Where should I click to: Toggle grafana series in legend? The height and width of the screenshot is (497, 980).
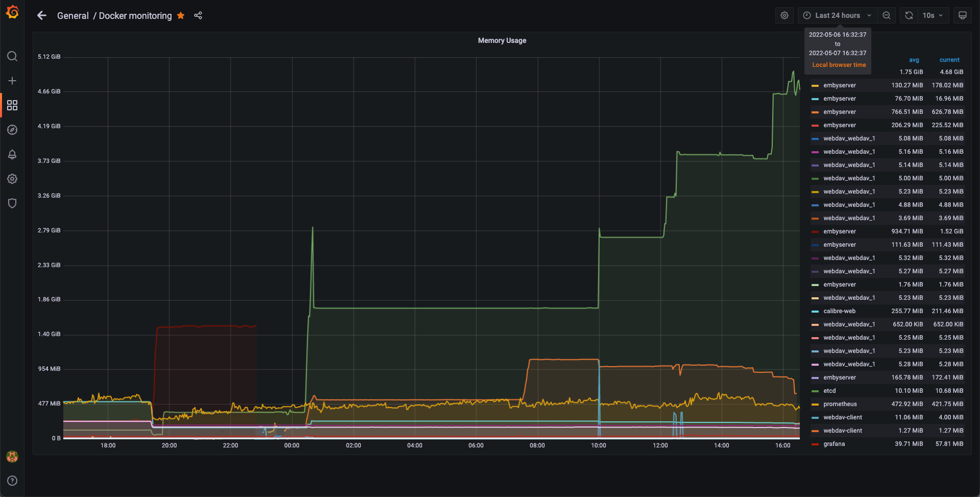[834, 444]
